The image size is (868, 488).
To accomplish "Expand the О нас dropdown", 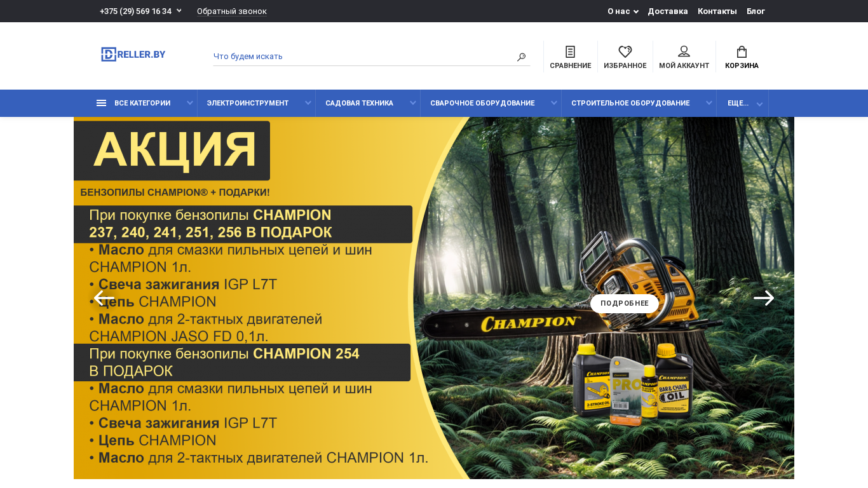I will pyautogui.click(x=623, y=11).
